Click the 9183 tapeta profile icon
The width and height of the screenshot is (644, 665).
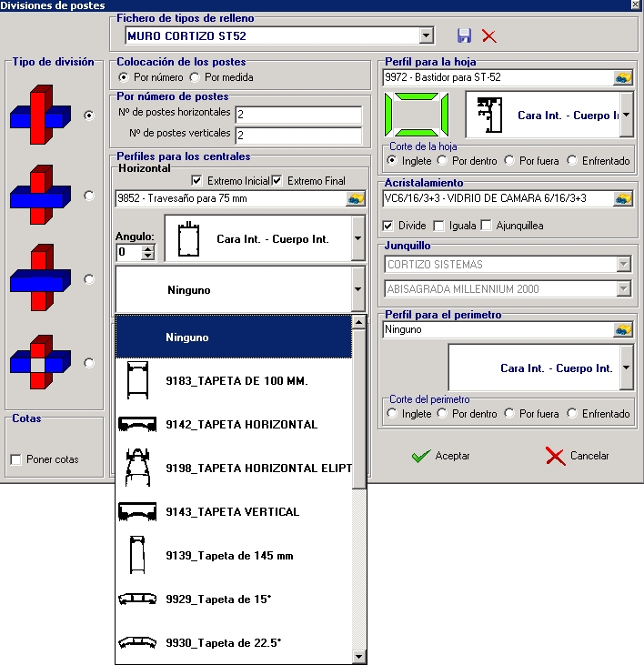click(x=137, y=380)
